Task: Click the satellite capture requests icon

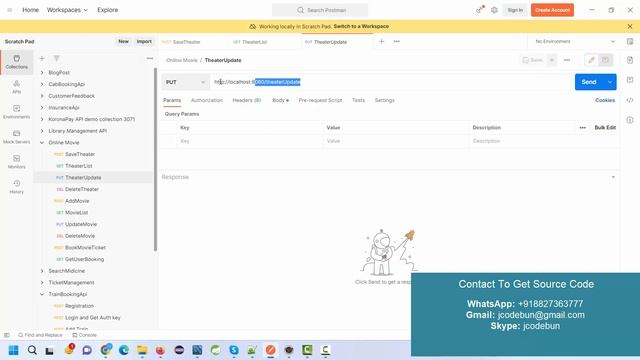Action: [480, 10]
